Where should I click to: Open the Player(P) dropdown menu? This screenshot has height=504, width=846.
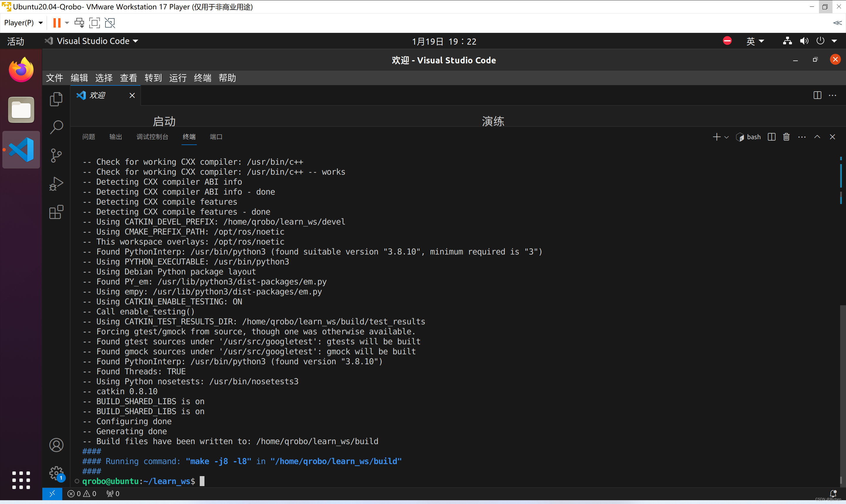(x=23, y=23)
